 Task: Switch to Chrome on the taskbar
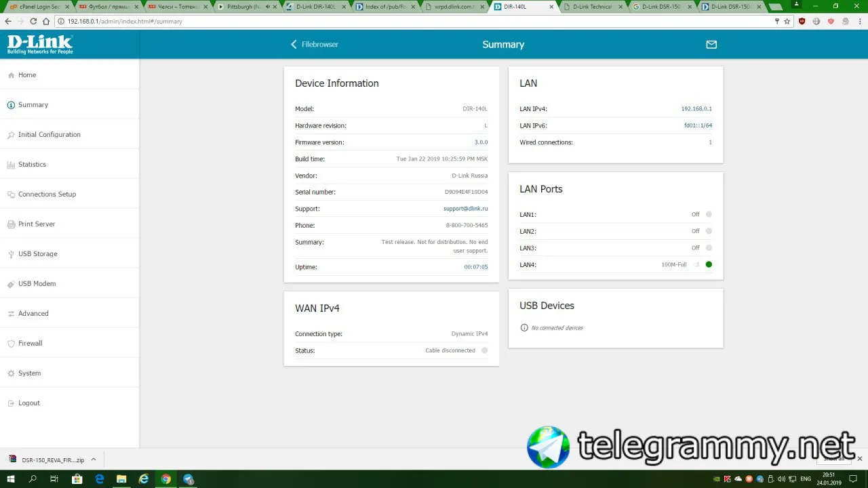click(166, 479)
